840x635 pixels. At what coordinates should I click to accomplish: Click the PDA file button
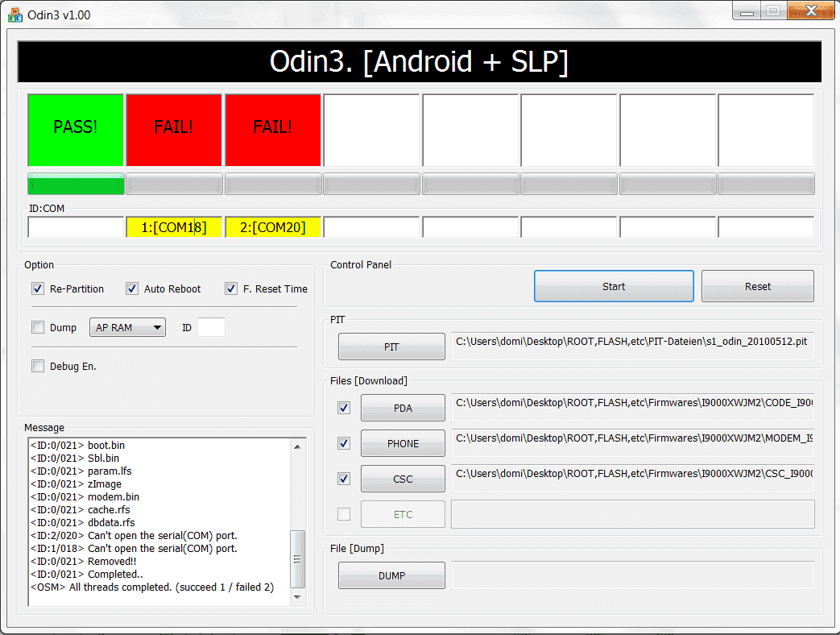(x=403, y=408)
